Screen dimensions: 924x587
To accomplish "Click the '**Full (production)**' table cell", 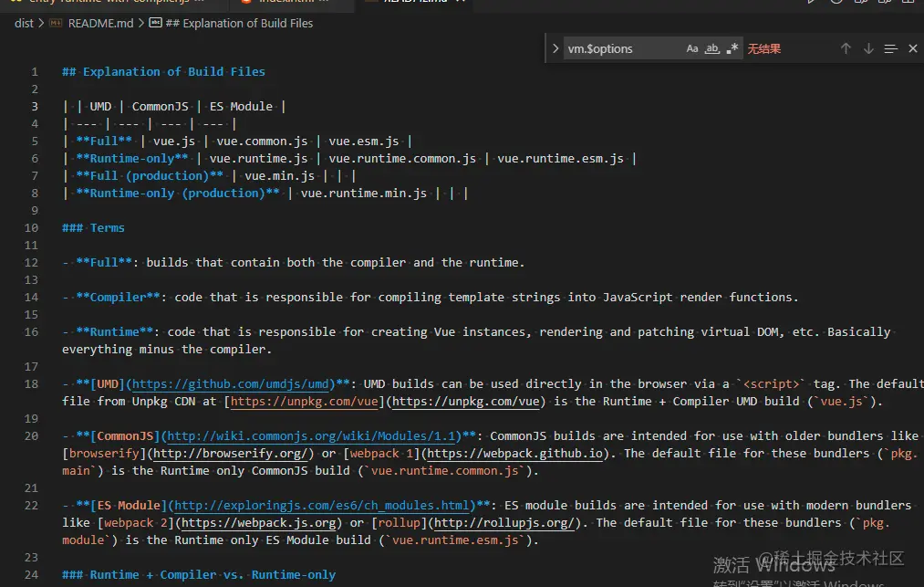I will [x=150, y=176].
